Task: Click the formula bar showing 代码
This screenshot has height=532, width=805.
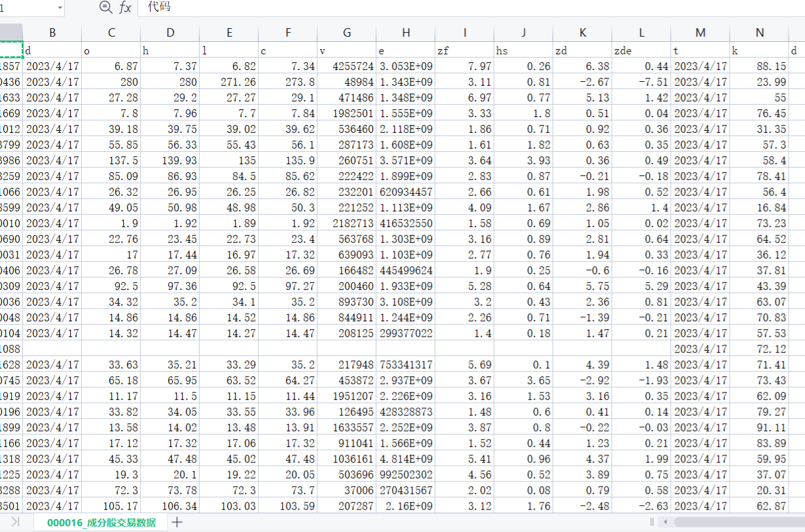Action: click(x=458, y=7)
